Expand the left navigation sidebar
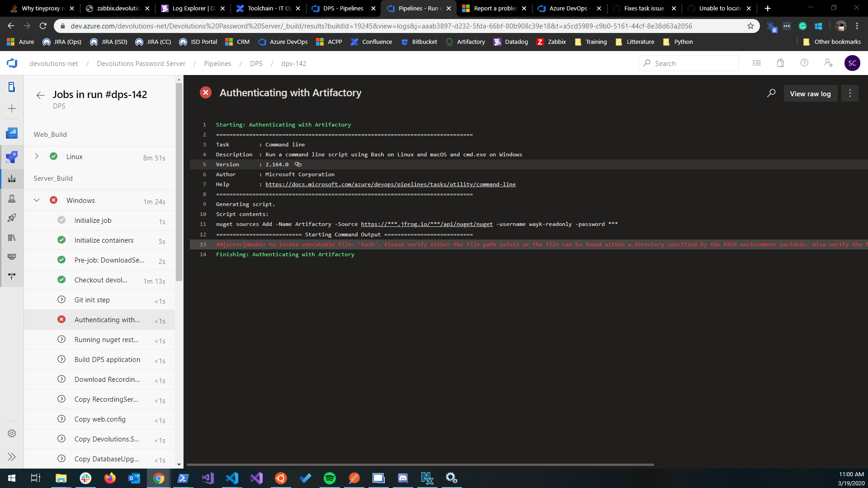868x488 pixels. 12,457
